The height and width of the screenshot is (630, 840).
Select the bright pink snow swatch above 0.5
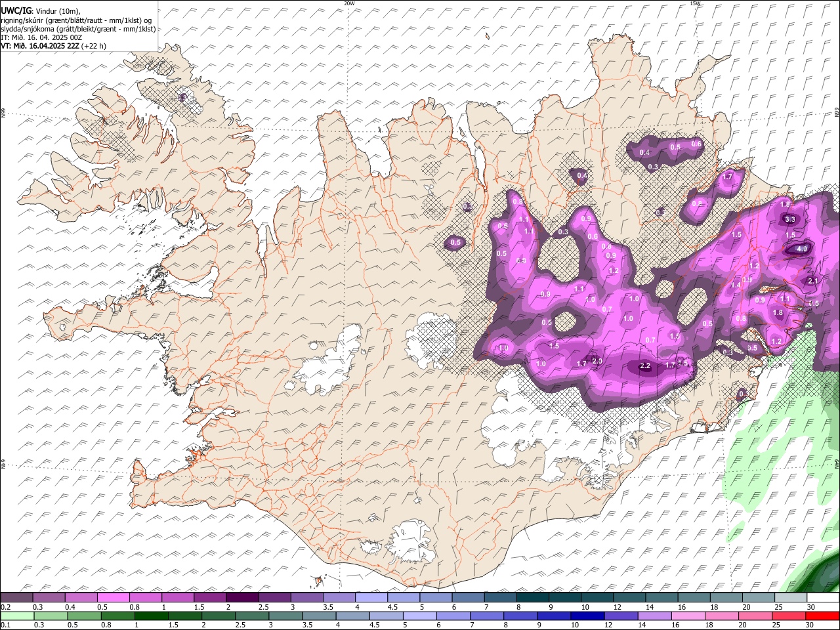click(x=113, y=597)
